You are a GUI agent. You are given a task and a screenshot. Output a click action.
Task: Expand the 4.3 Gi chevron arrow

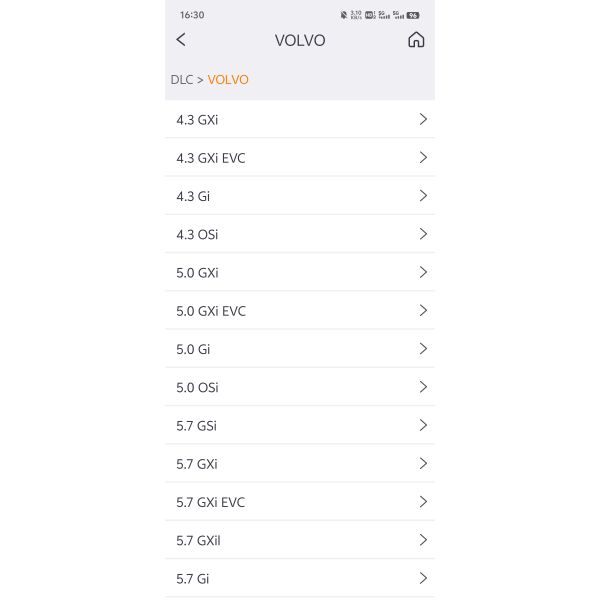[423, 196]
